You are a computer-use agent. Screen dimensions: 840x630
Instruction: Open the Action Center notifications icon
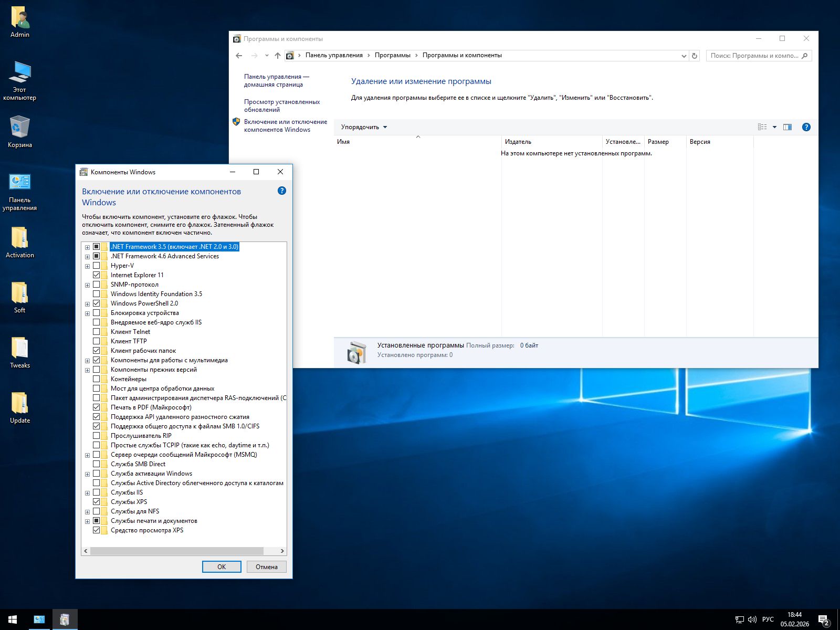pos(823,619)
